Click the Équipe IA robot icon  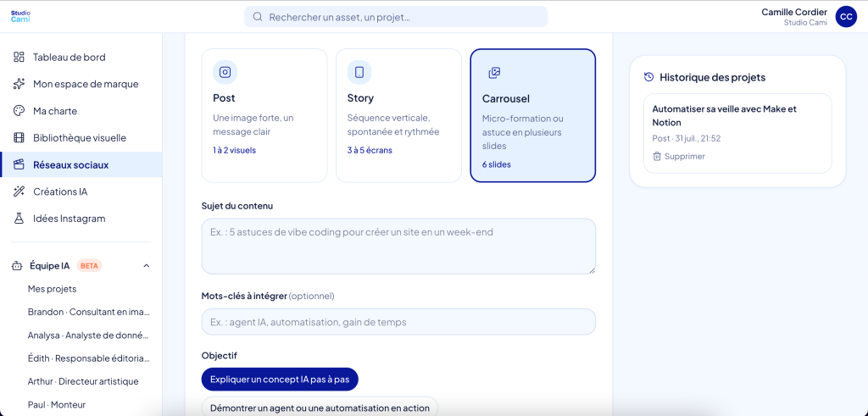tap(17, 265)
